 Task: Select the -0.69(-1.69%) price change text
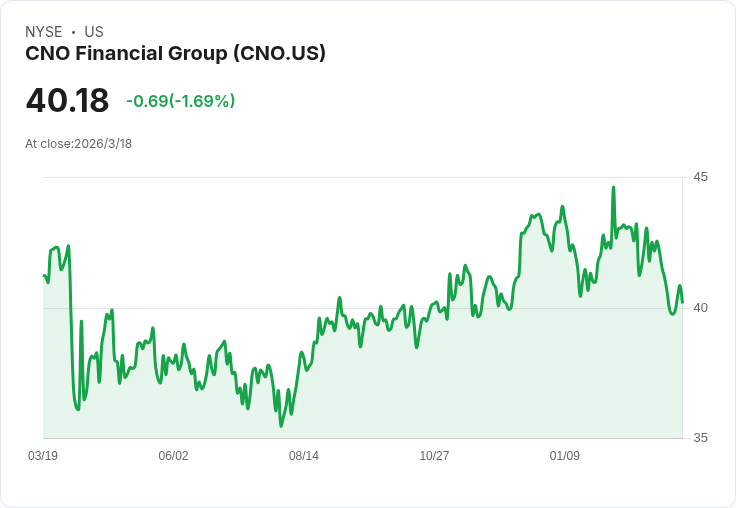(180, 101)
